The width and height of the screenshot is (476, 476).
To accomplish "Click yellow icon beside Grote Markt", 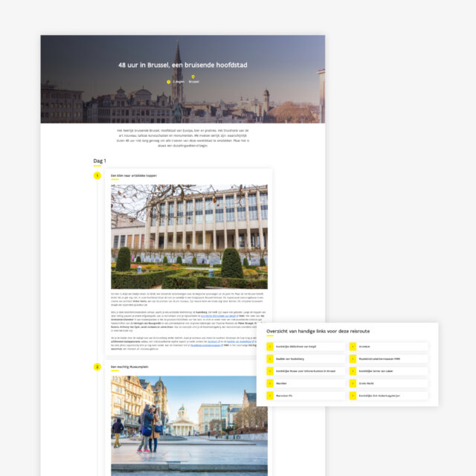I will coord(353,384).
